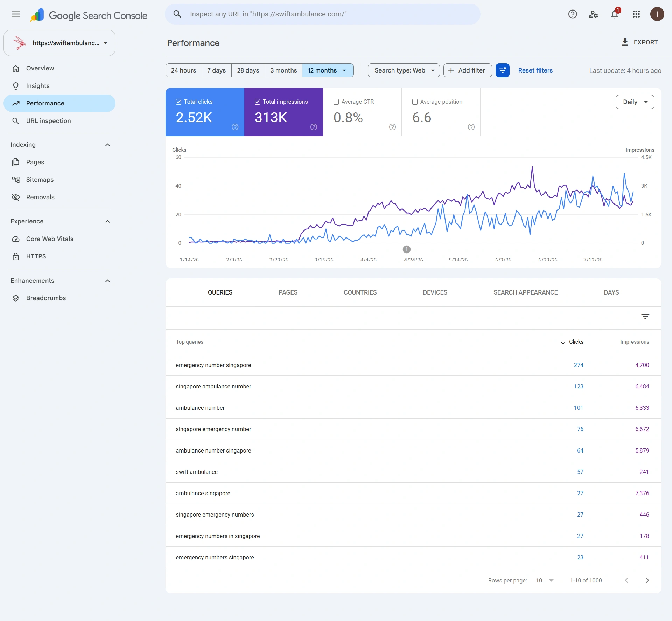Image resolution: width=672 pixels, height=621 pixels.
Task: Open the help question mark icon
Action: (573, 14)
